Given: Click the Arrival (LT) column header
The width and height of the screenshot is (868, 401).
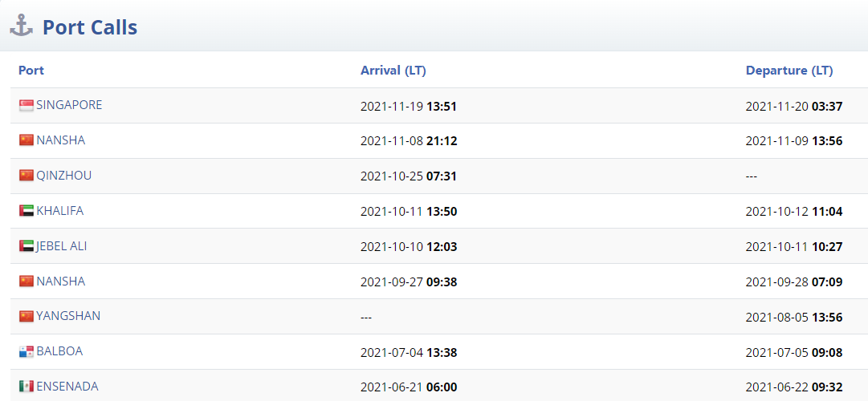Looking at the screenshot, I should tap(393, 71).
